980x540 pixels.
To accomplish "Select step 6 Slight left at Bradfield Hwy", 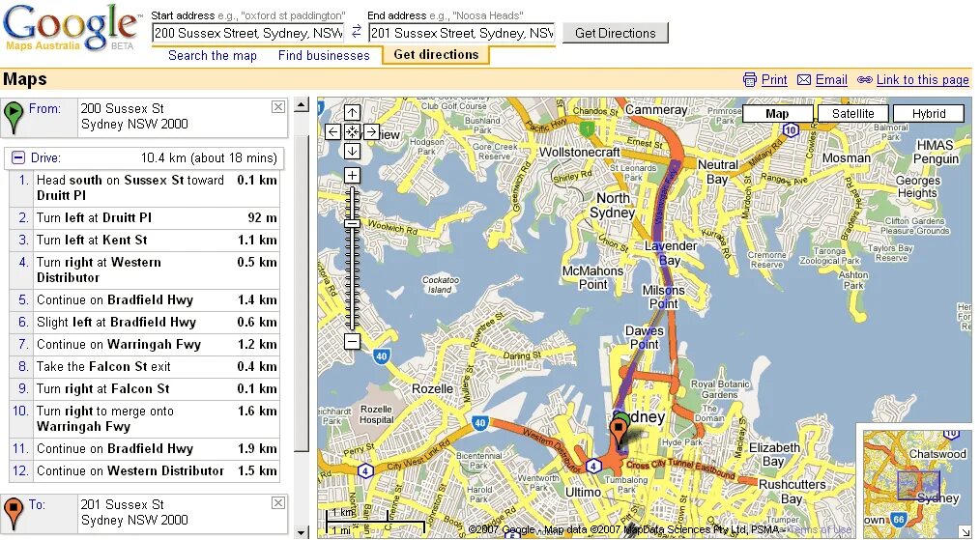I will 144,323.
